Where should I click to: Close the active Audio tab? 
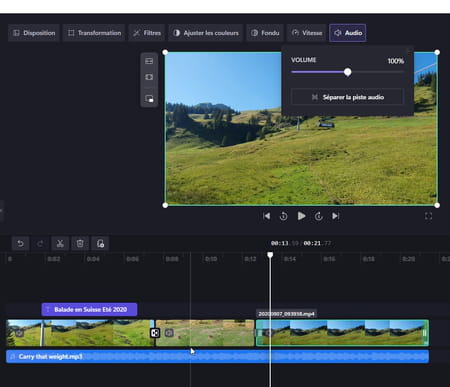point(348,33)
